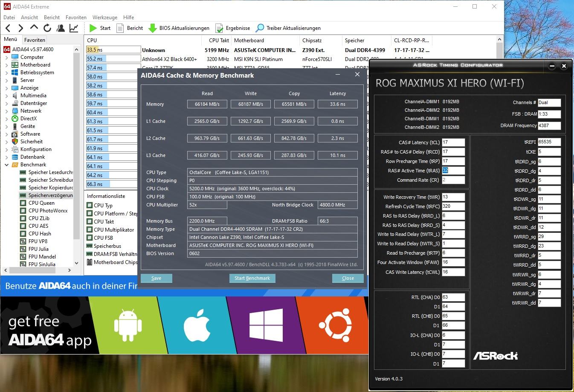Click the result list's up scroll arrow
Viewport: 574px width, 392px height.
pyautogui.click(x=500, y=40)
